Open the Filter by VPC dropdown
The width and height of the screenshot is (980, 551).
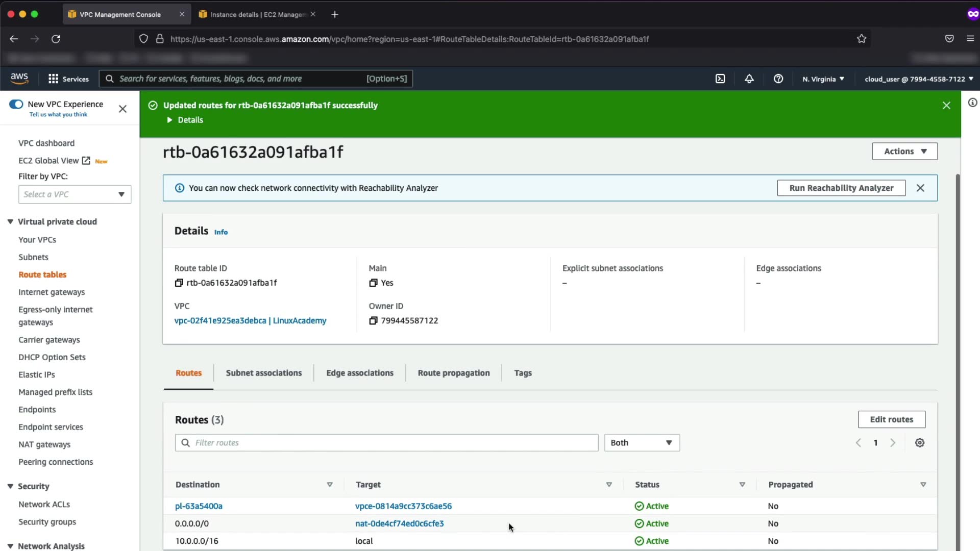pyautogui.click(x=75, y=194)
